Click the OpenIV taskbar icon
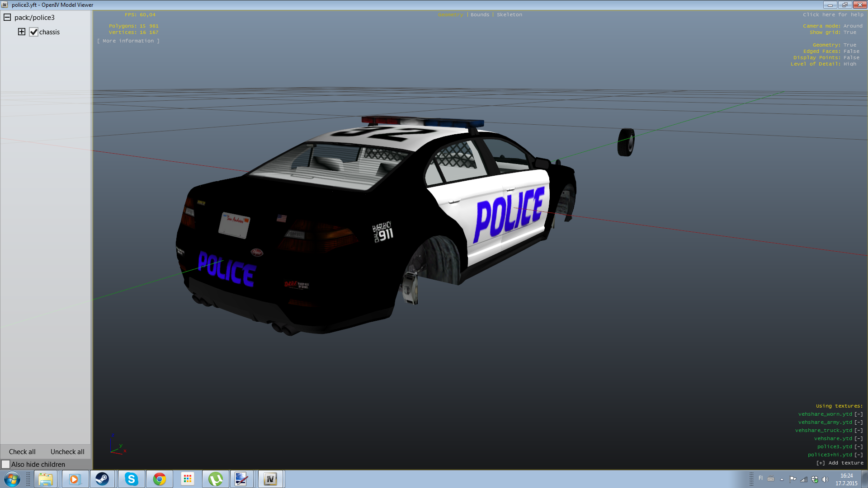Screen dimensions: 868x488 coord(270,479)
